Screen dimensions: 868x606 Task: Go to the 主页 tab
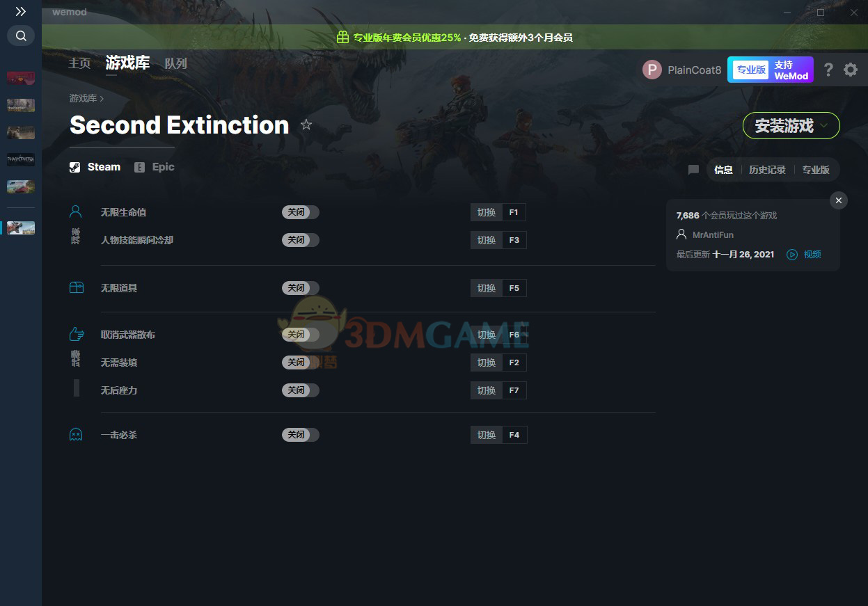tap(79, 63)
